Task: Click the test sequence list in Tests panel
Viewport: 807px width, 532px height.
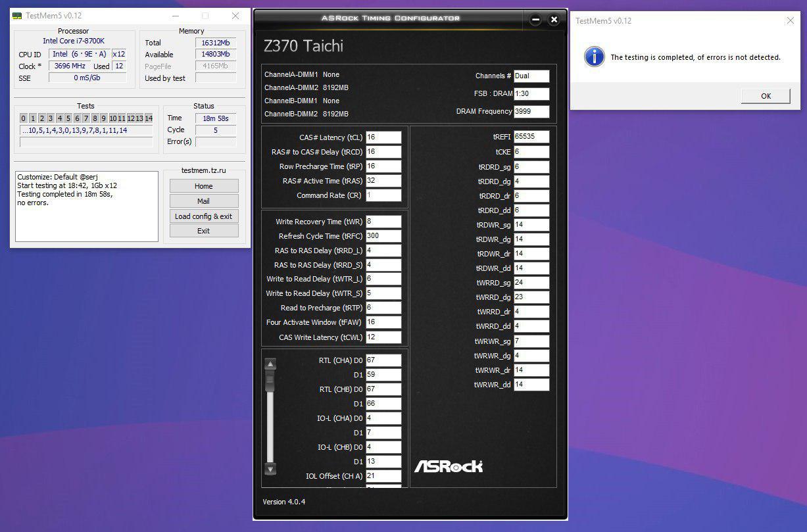Action: (86, 130)
